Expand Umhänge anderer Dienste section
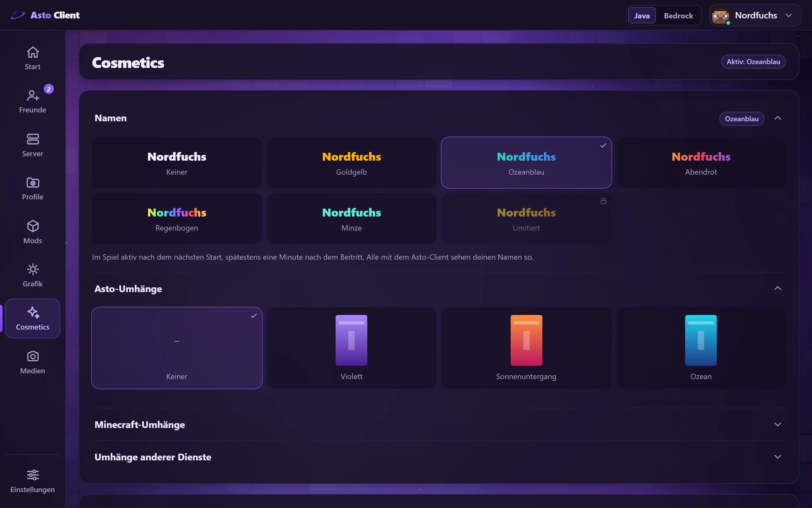This screenshot has height=508, width=812. click(x=777, y=457)
